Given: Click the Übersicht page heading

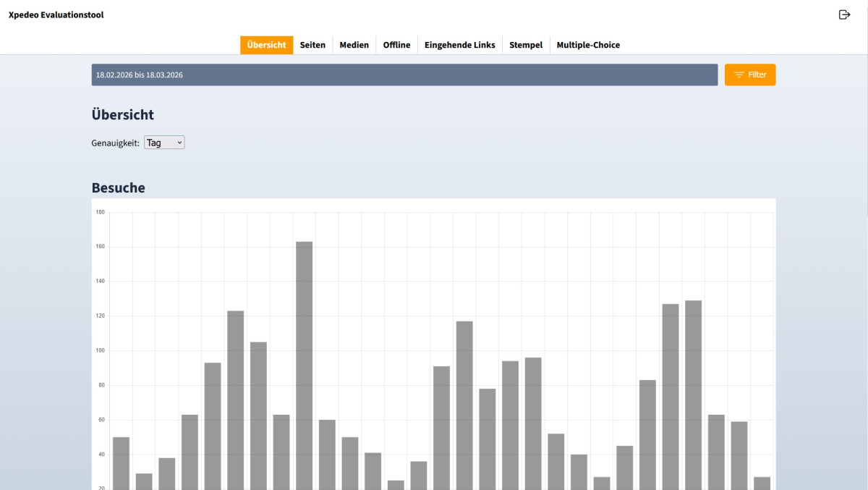Looking at the screenshot, I should 124,114.
